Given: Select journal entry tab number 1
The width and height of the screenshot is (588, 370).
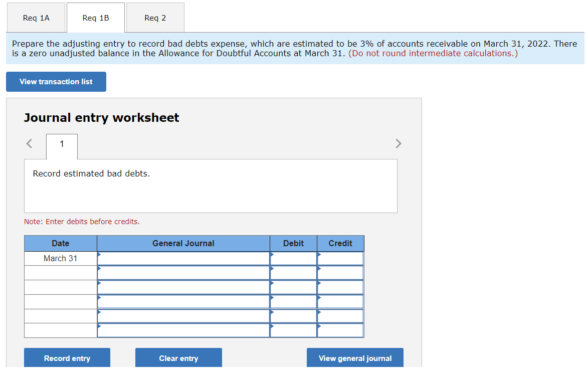Looking at the screenshot, I should coord(62,146).
